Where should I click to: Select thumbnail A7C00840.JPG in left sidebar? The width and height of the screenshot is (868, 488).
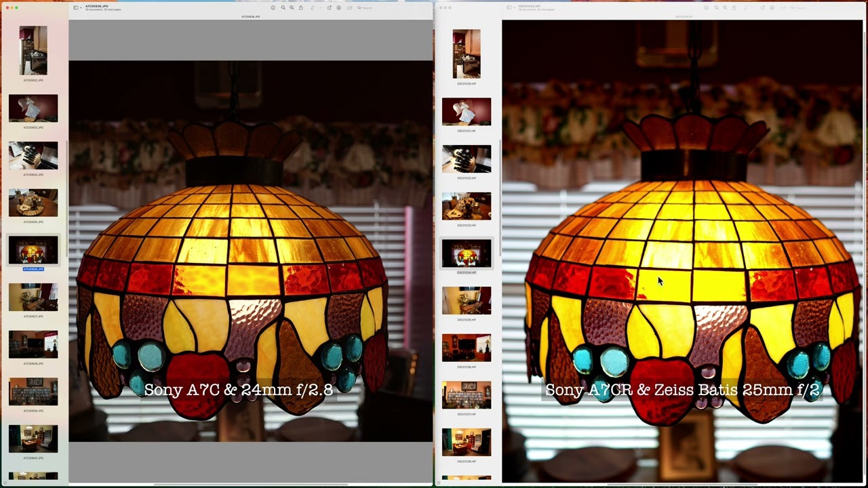coord(33,439)
